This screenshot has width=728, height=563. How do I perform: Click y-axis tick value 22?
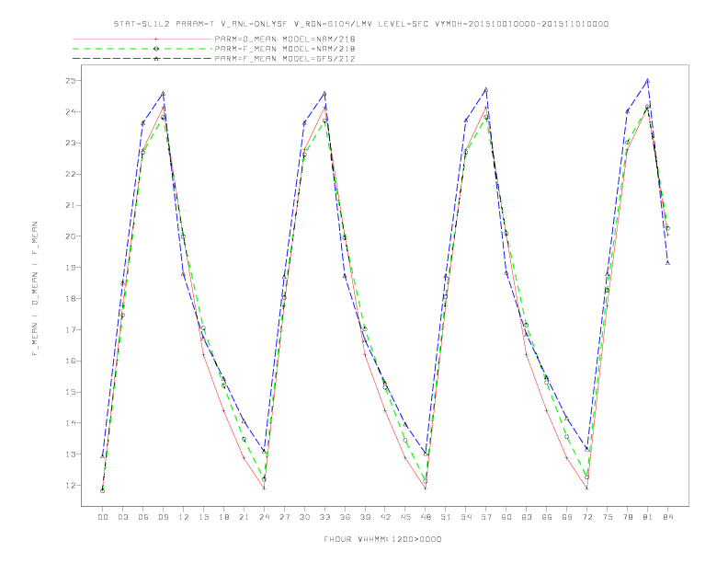coord(71,174)
